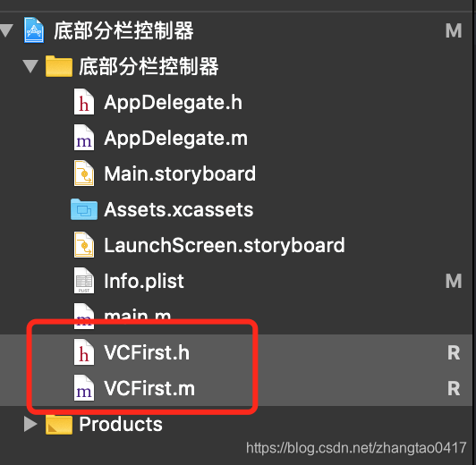Viewport: 476px width, 465px height.
Task: Click the R status badge beside VCFirst.h
Action: (454, 352)
